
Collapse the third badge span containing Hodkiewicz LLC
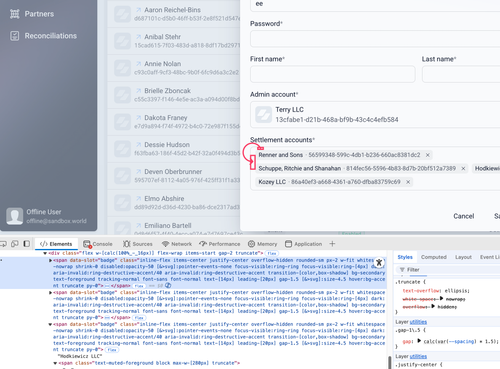[51, 324]
